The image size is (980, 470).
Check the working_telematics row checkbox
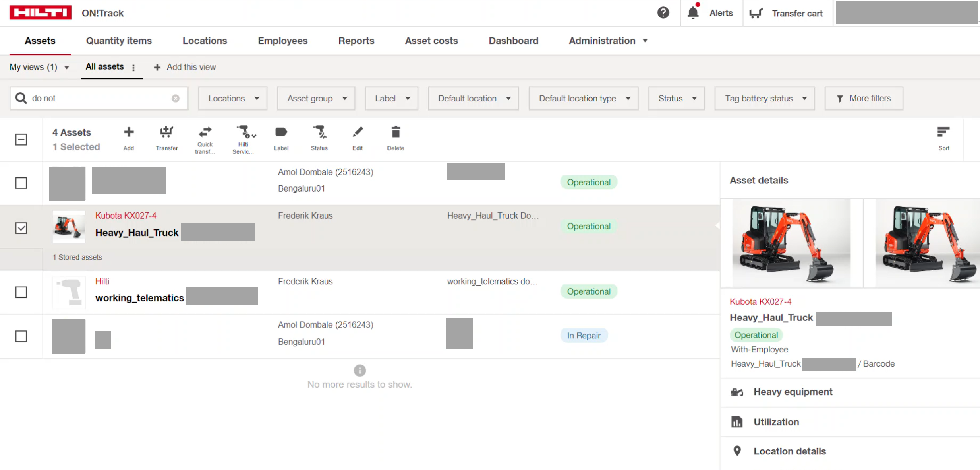tap(21, 292)
